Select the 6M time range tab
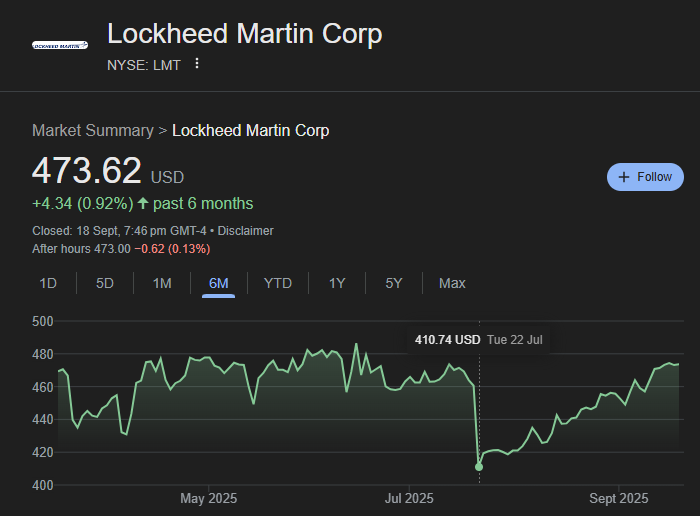The height and width of the screenshot is (516, 700). pyautogui.click(x=219, y=283)
